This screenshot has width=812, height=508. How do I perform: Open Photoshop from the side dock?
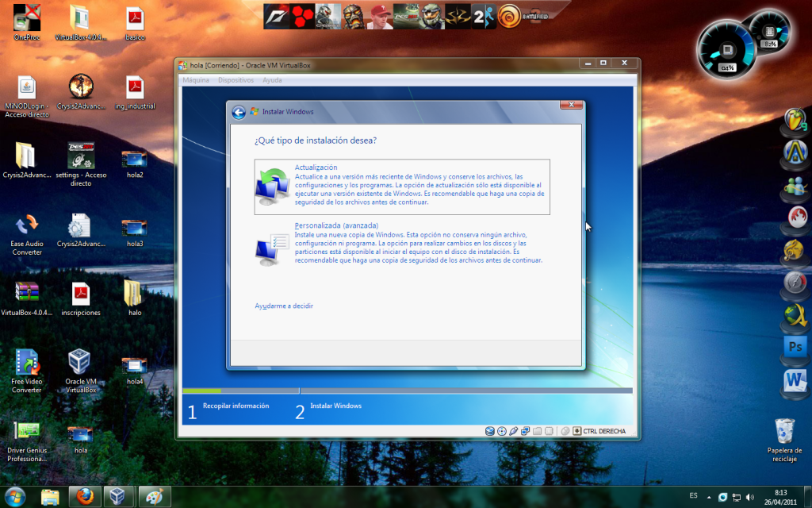795,348
